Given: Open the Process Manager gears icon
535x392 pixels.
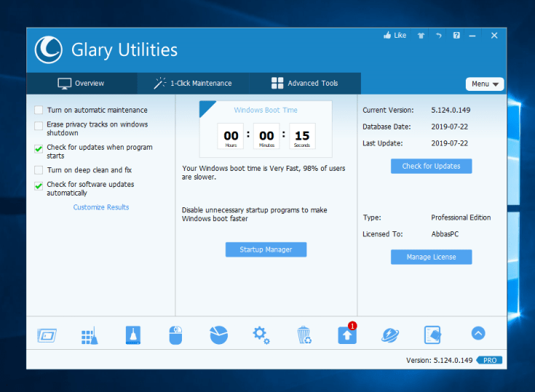Looking at the screenshot, I should pyautogui.click(x=261, y=335).
